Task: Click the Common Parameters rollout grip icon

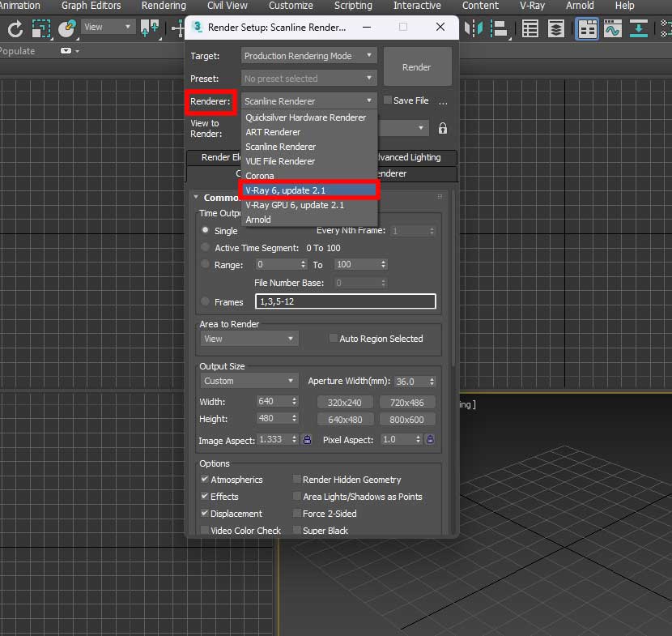Action: click(440, 196)
